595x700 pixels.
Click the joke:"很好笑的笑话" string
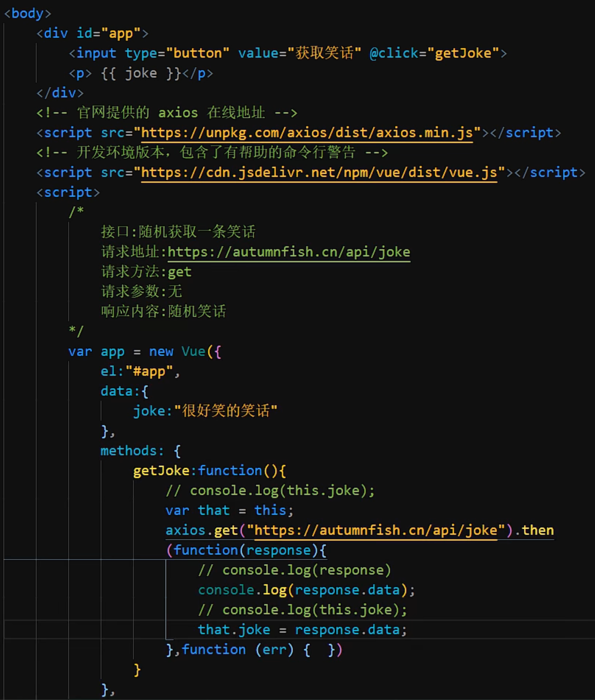pyautogui.click(x=205, y=411)
